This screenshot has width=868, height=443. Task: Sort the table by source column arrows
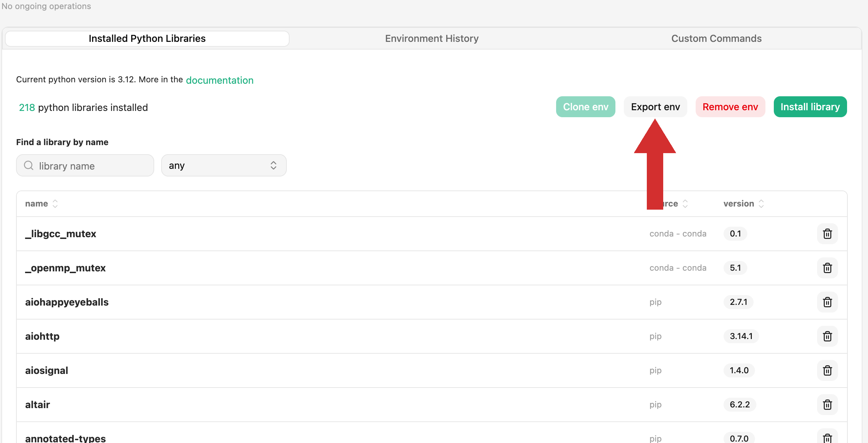685,204
